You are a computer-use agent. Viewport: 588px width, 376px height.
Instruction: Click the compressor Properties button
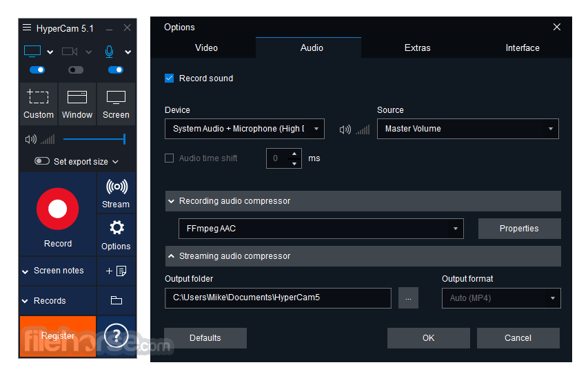click(519, 229)
